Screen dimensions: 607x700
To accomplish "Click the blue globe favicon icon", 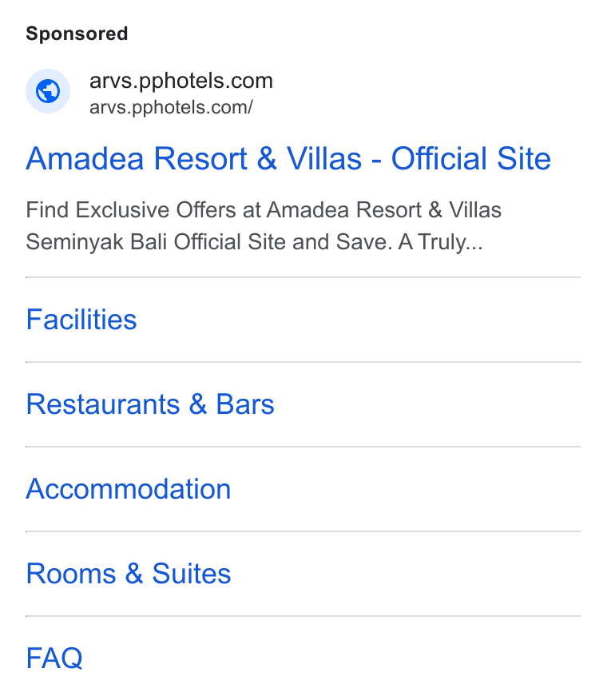I will [48, 91].
